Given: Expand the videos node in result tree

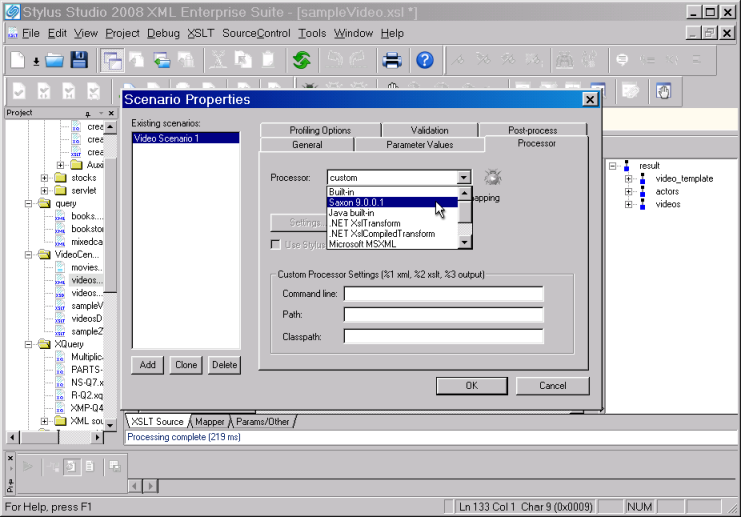Looking at the screenshot, I should click(x=628, y=204).
